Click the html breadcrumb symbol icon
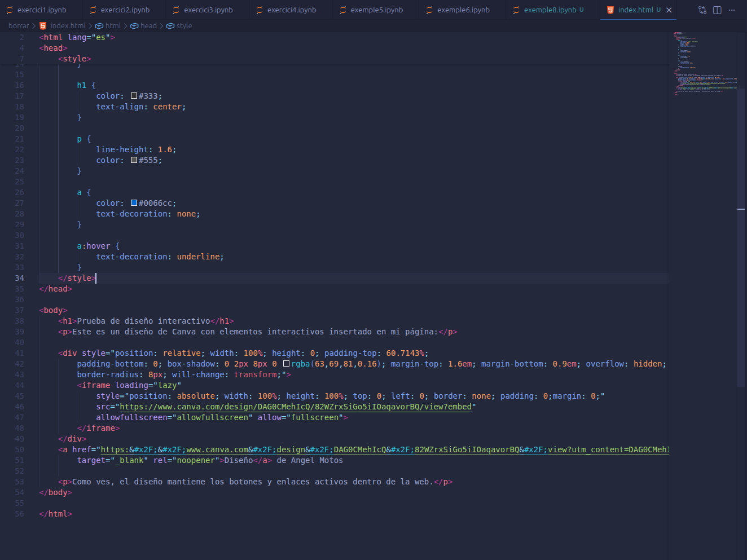This screenshot has height=560, width=747. point(99,26)
